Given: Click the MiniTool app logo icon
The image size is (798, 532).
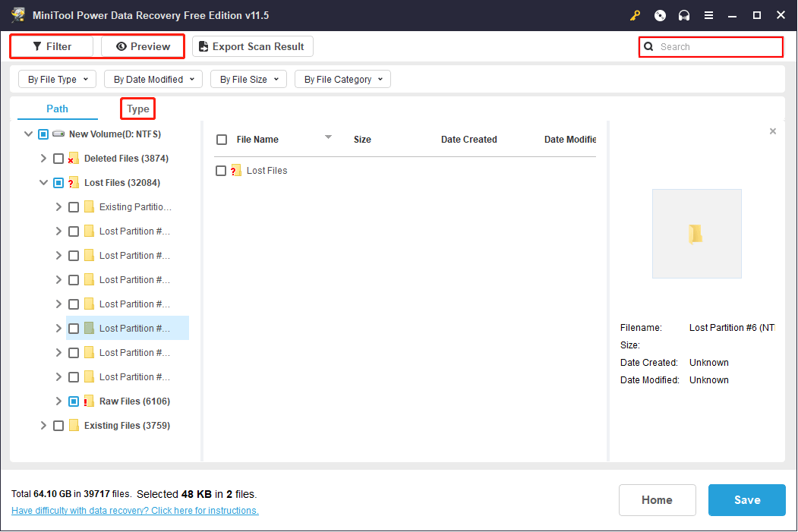Looking at the screenshot, I should click(18, 14).
